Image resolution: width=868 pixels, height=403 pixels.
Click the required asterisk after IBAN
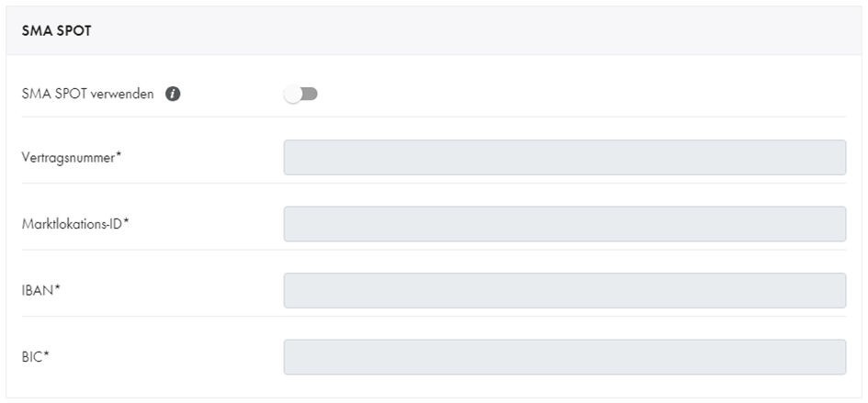(56, 288)
